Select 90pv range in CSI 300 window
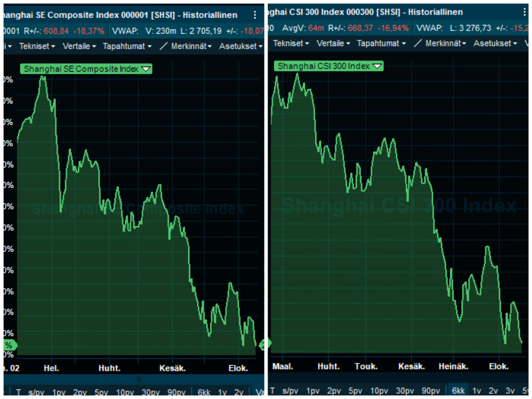This screenshot has height=399, width=532. coord(430,391)
